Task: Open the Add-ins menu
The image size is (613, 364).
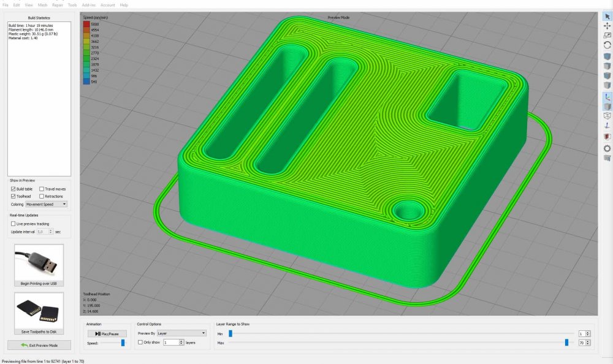Action: click(88, 5)
